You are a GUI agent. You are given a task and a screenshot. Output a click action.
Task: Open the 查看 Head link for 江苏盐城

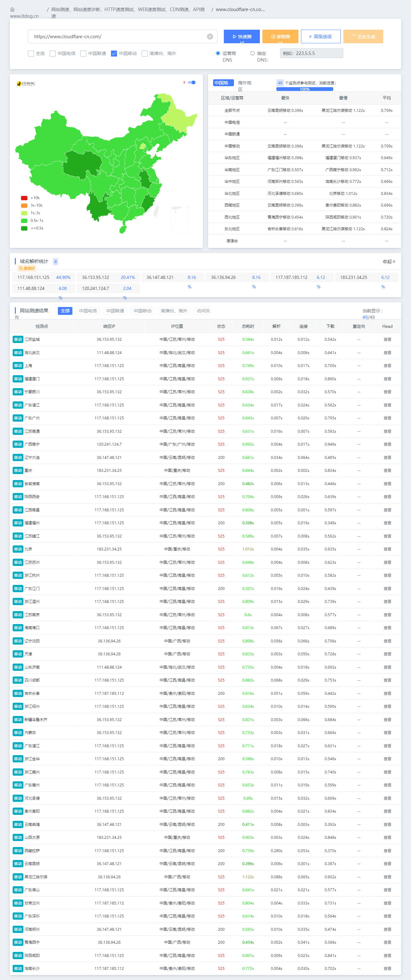pyautogui.click(x=387, y=339)
